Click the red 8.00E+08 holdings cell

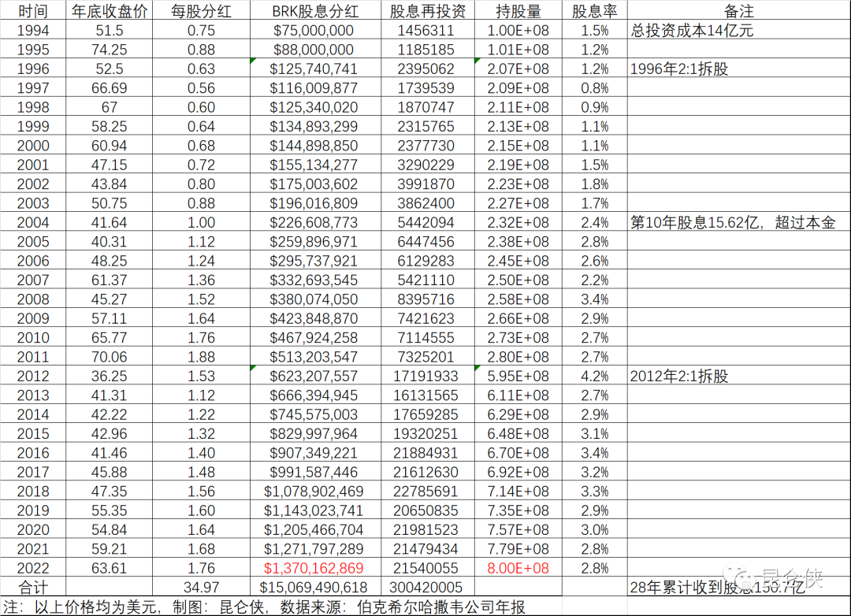518,568
